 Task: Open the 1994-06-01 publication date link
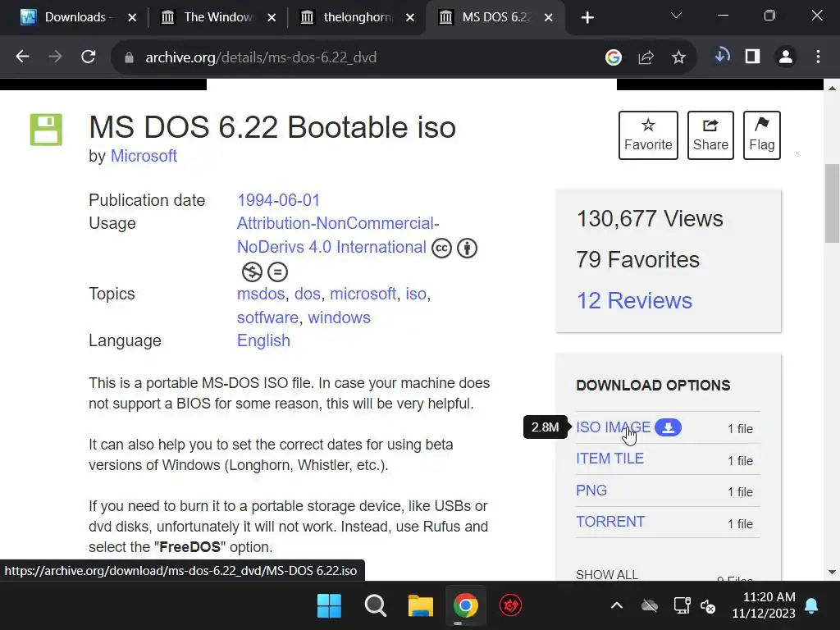tap(279, 200)
